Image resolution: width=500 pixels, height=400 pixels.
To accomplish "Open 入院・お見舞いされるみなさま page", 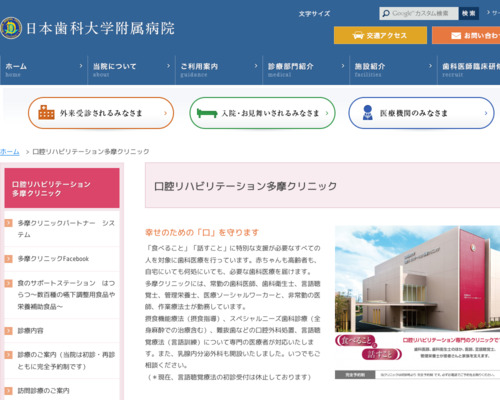I will (x=262, y=113).
